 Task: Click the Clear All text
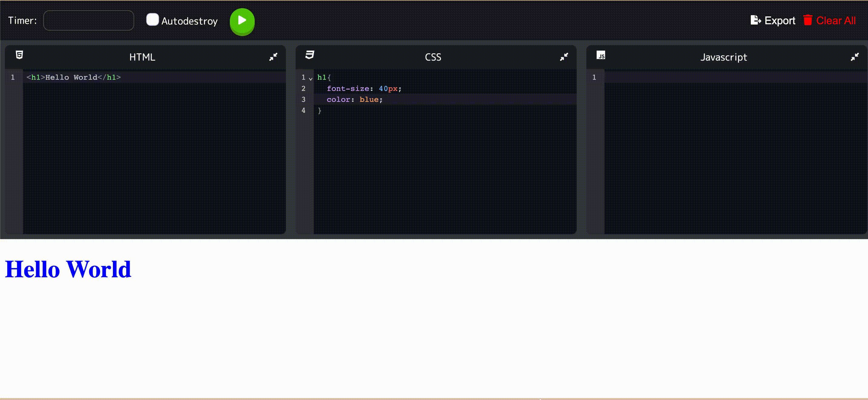point(836,21)
